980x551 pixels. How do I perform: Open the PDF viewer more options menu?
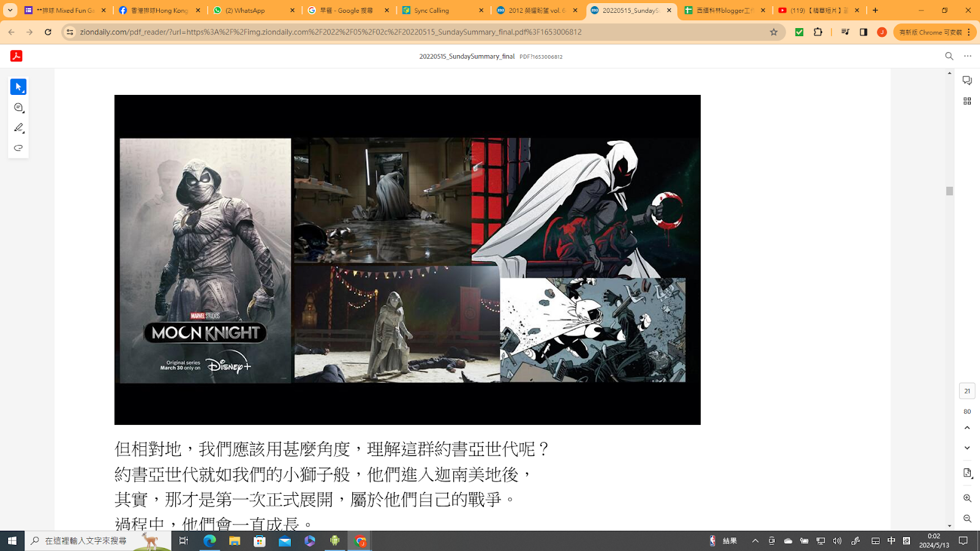pos(968,56)
